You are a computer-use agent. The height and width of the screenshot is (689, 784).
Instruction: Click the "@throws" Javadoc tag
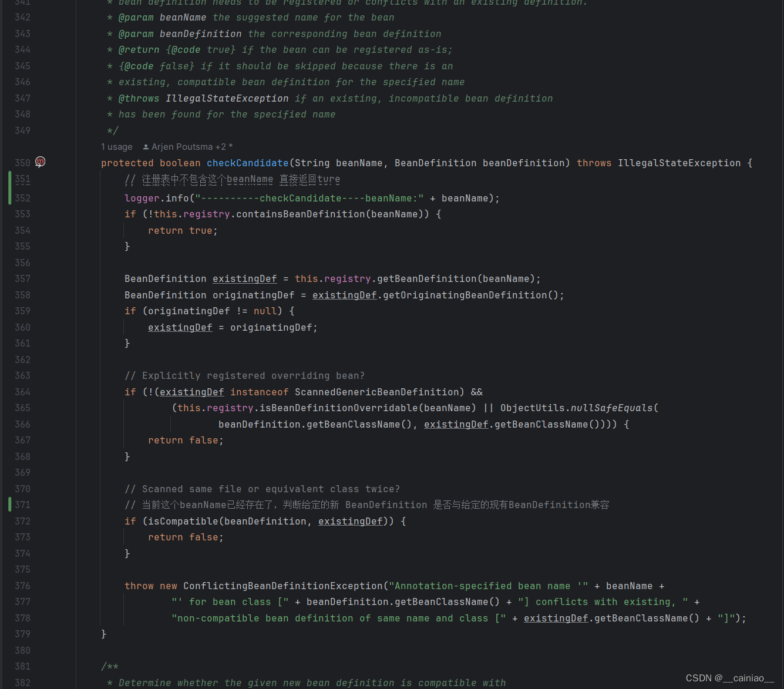pyautogui.click(x=139, y=99)
